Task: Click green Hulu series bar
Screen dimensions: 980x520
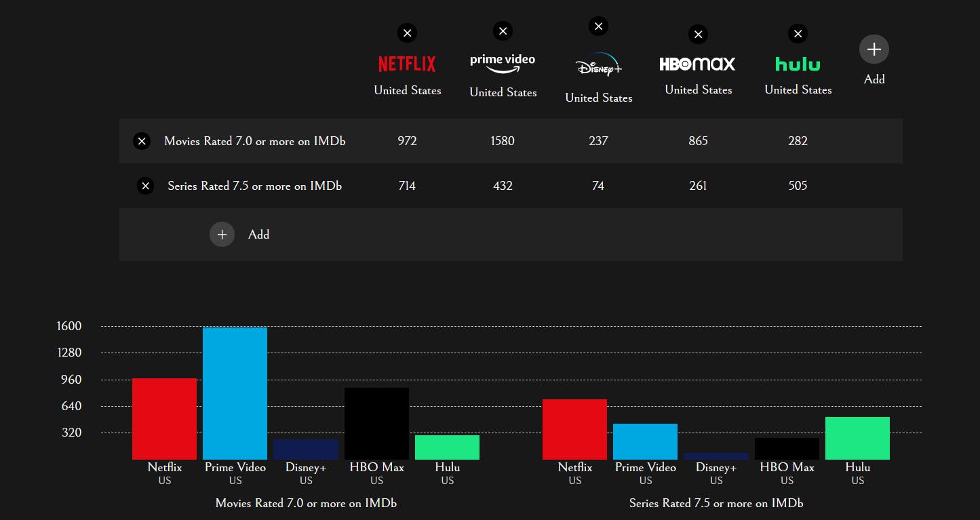Action: (857, 438)
